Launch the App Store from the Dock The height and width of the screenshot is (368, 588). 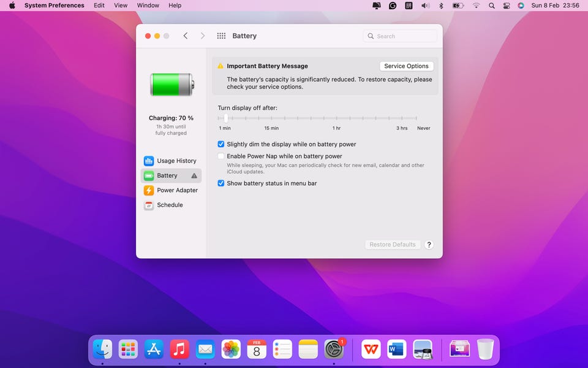coord(154,349)
